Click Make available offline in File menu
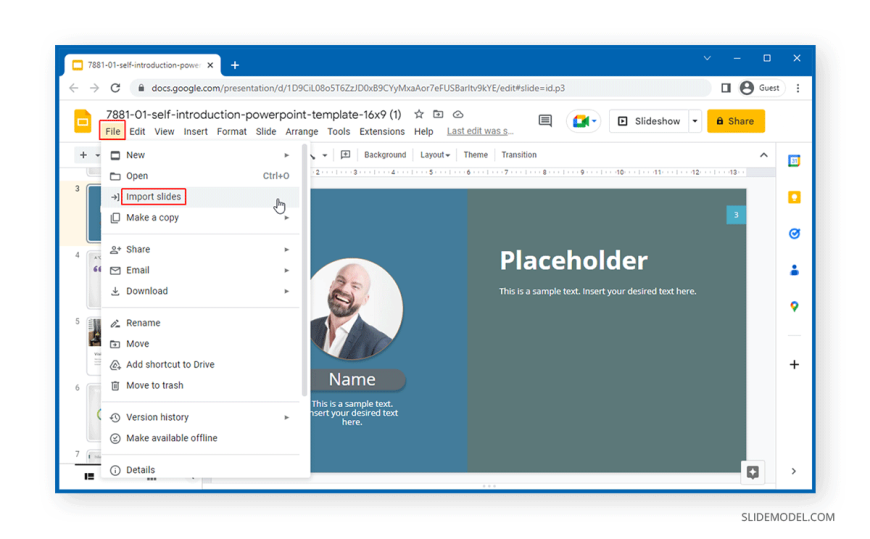Screen dimensions: 870x539 (x=171, y=438)
